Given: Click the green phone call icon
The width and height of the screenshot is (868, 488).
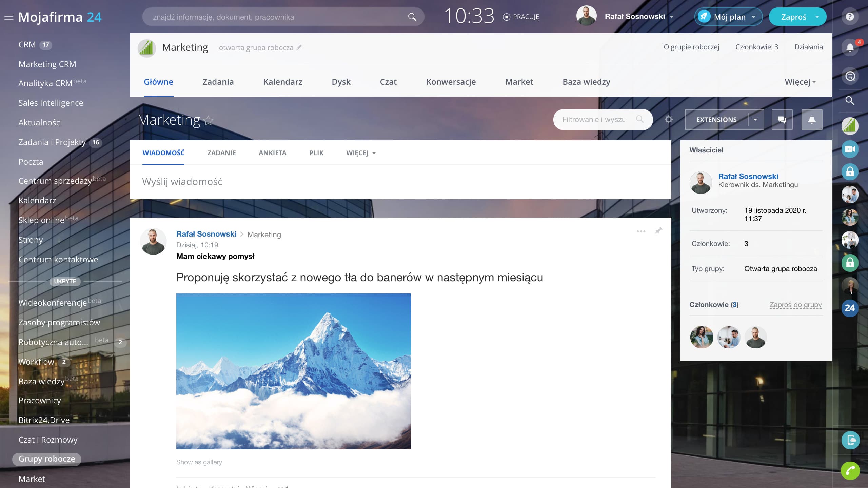Looking at the screenshot, I should click(850, 471).
